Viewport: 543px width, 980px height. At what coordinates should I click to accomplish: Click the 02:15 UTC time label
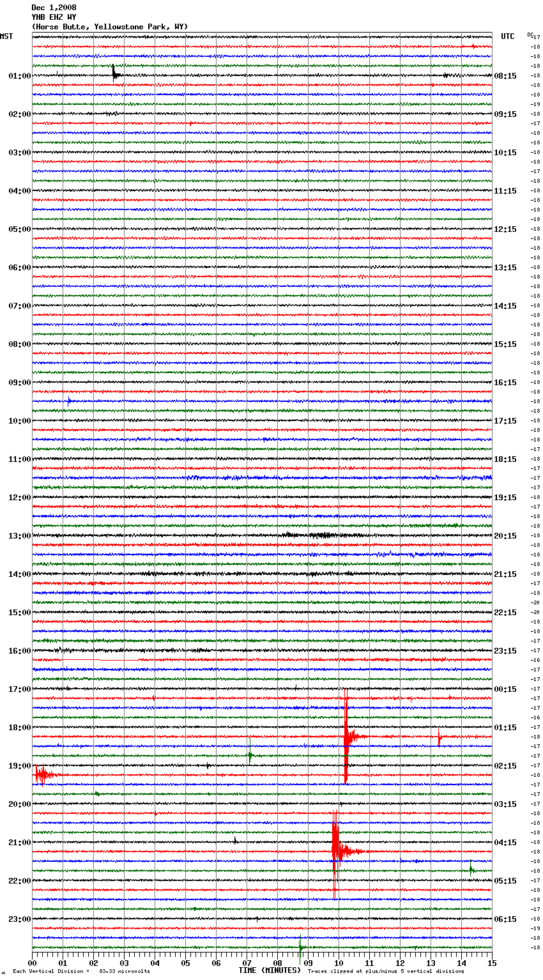pyautogui.click(x=505, y=766)
